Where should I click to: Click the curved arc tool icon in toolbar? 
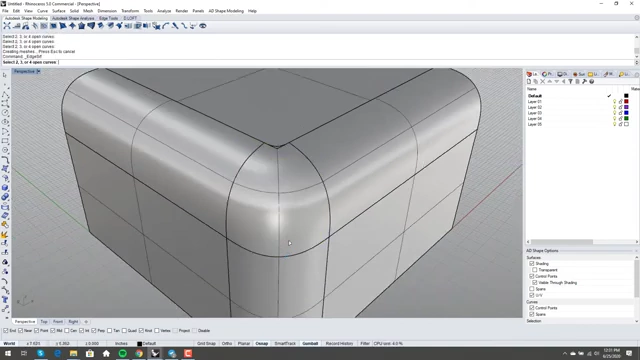(x=165, y=26)
